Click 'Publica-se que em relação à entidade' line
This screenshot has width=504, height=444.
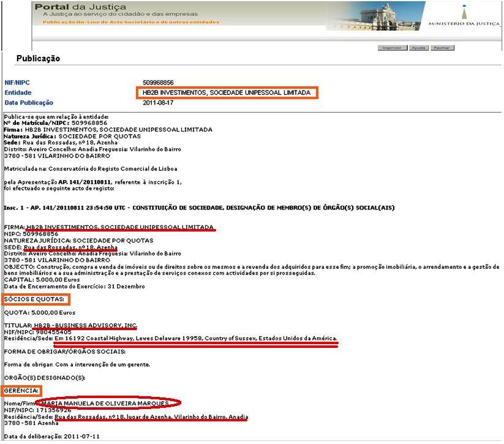[x=56, y=117]
